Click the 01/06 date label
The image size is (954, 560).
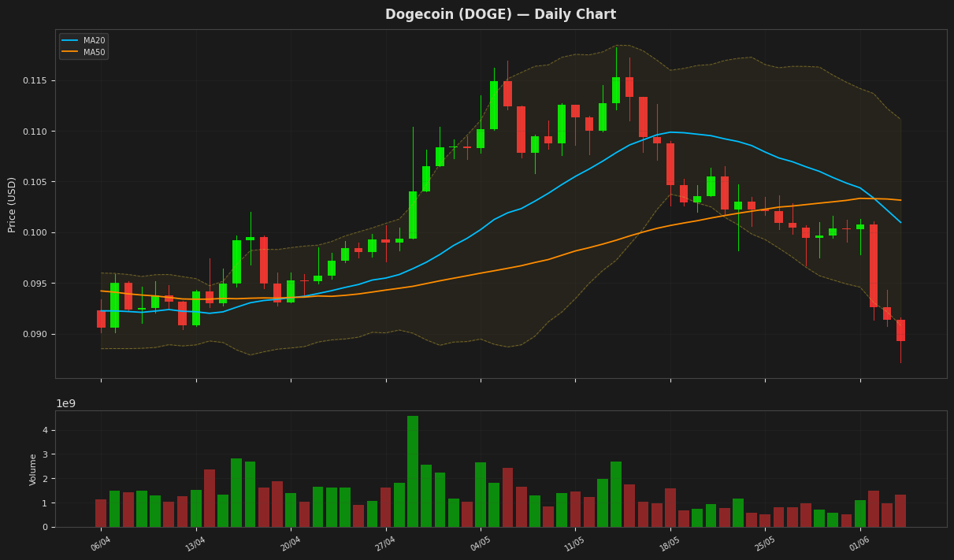click(x=859, y=543)
